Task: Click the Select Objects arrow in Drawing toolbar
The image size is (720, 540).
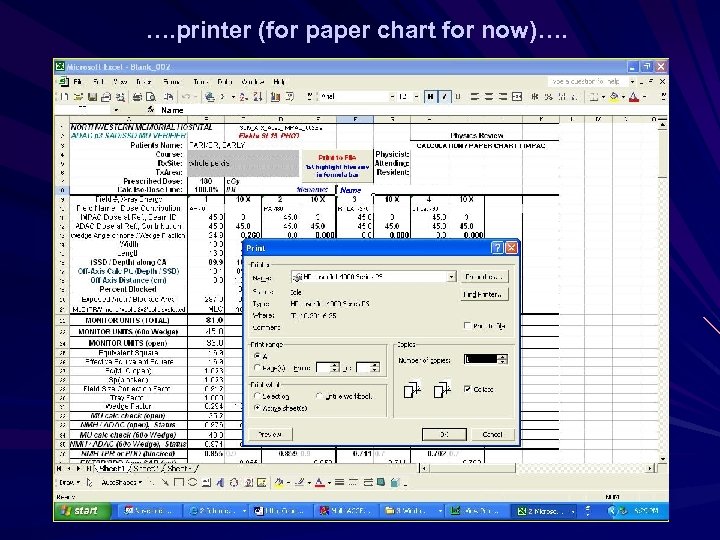Action: point(90,482)
